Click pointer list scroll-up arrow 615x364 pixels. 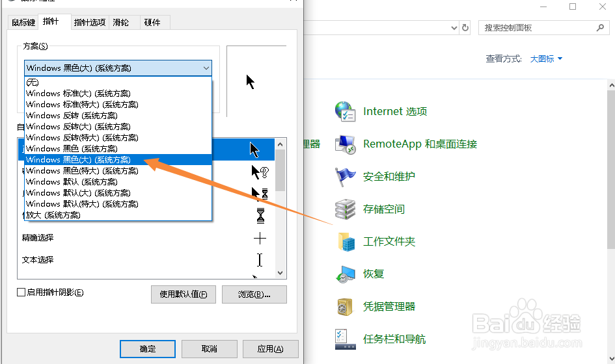(x=280, y=144)
